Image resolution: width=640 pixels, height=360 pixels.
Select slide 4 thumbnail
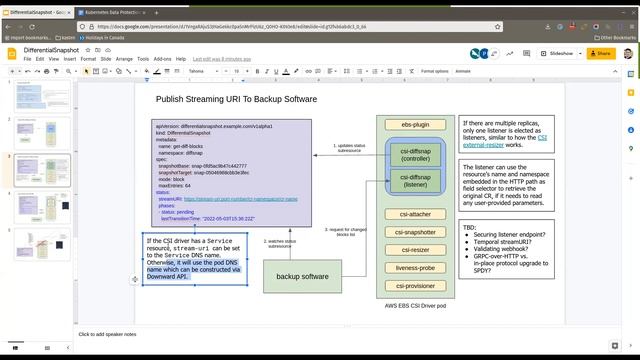pyautogui.click(x=42, y=207)
